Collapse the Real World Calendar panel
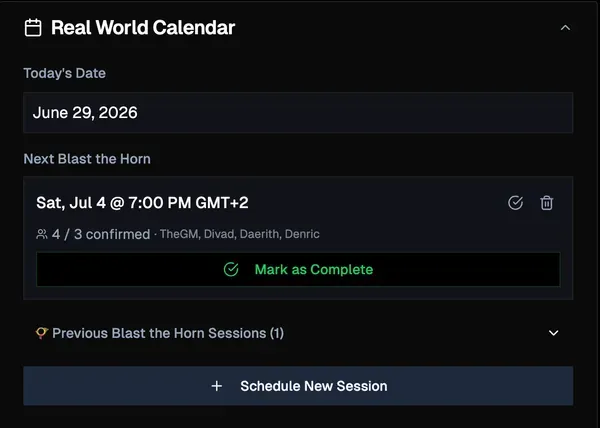600x428 pixels. coord(565,28)
